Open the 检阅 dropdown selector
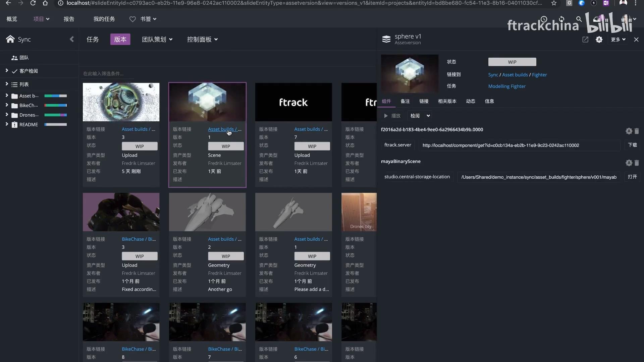644x362 pixels. (x=420, y=116)
